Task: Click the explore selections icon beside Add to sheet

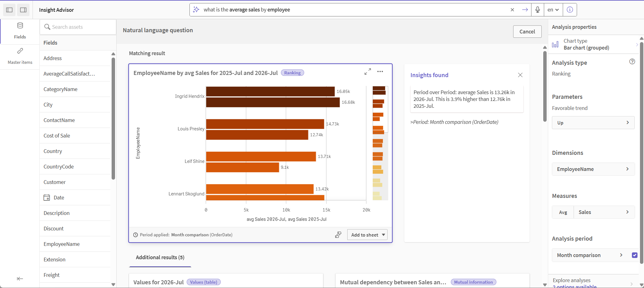Action: click(338, 235)
